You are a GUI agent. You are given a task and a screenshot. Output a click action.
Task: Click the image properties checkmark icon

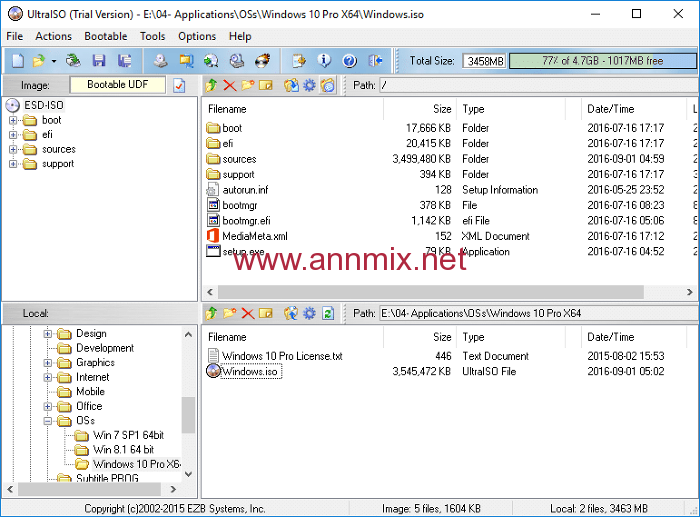pyautogui.click(x=179, y=85)
